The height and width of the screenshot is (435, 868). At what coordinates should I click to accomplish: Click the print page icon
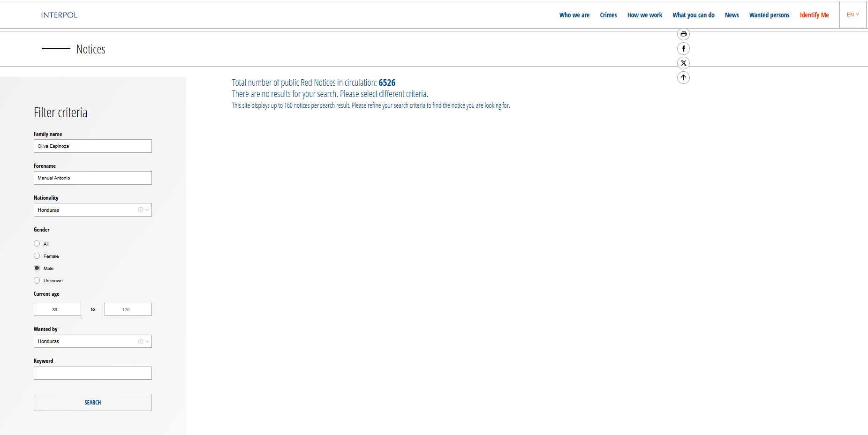coord(683,34)
